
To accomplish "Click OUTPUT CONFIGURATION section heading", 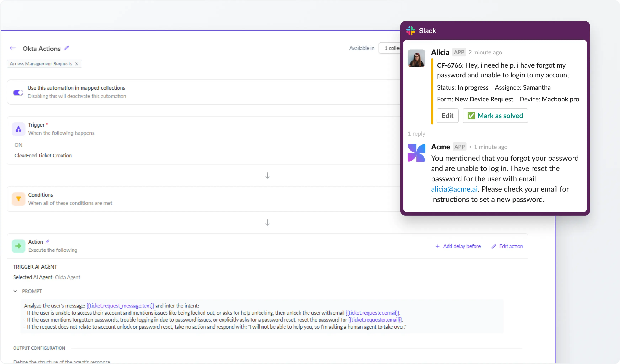I will coord(39,348).
